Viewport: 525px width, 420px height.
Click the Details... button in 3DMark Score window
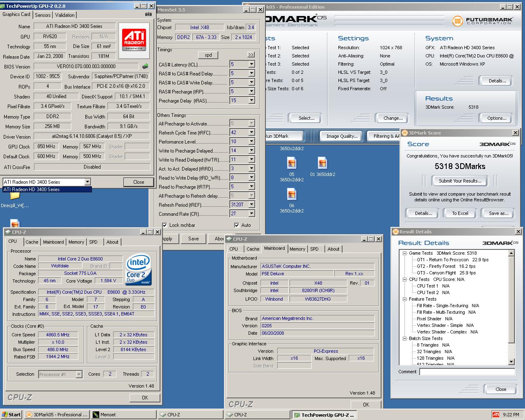(x=423, y=213)
